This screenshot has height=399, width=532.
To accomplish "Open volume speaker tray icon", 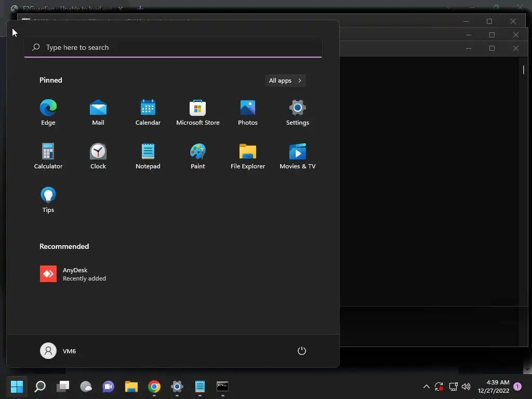I will (466, 387).
